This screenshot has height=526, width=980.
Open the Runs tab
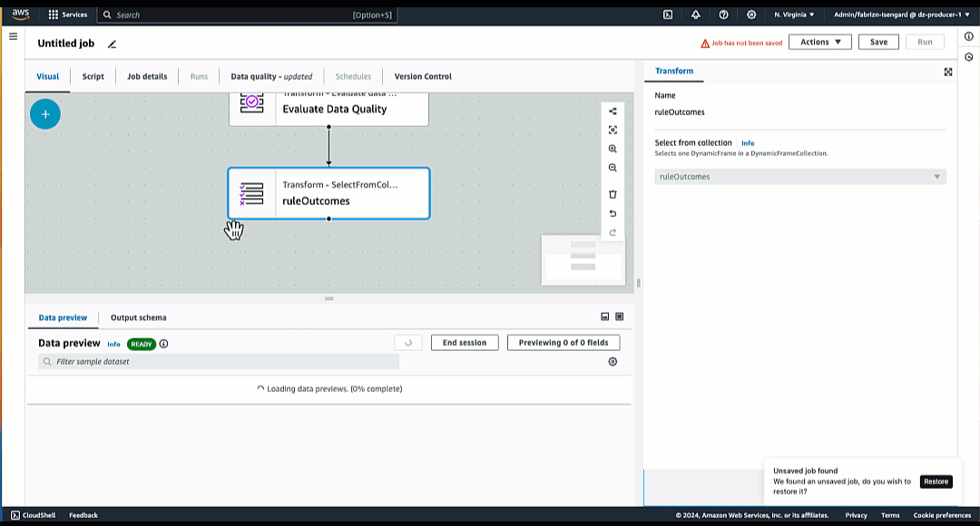coord(199,76)
